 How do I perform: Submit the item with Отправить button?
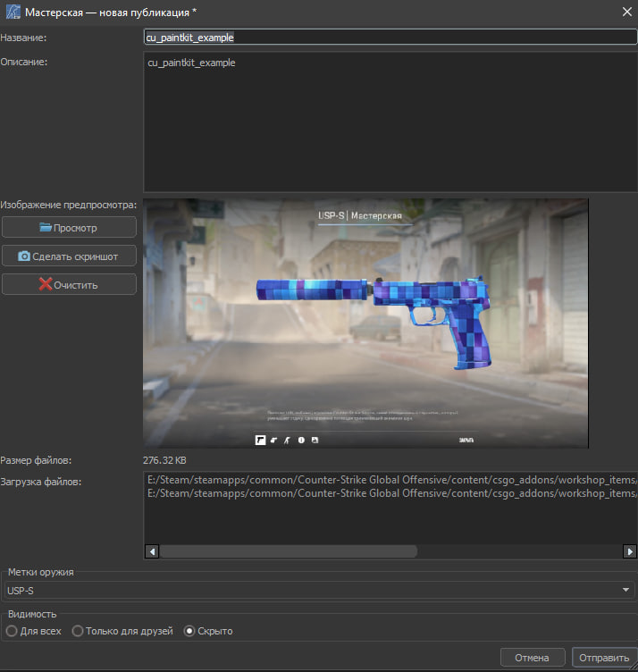pyautogui.click(x=604, y=658)
